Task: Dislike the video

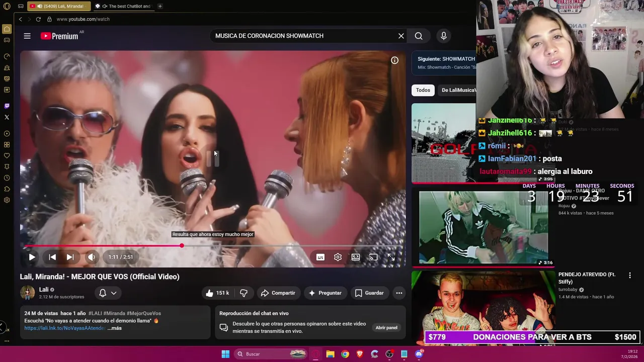Action: (x=244, y=293)
